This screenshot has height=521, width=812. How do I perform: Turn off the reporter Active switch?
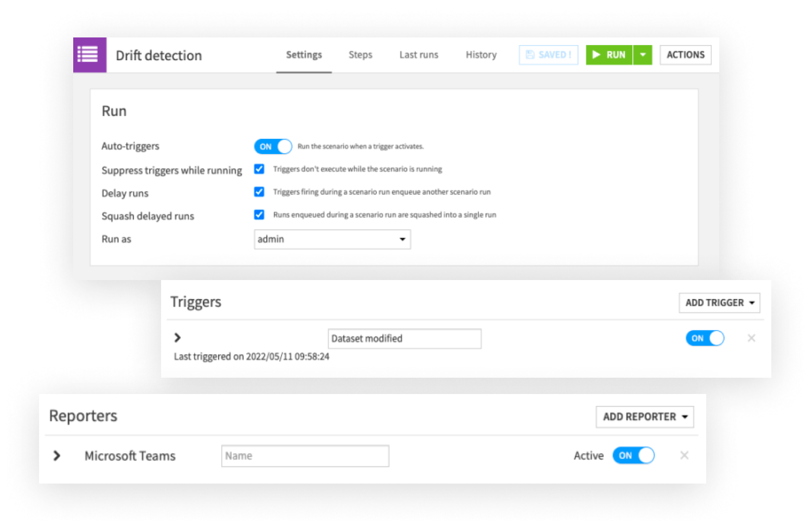click(x=634, y=455)
